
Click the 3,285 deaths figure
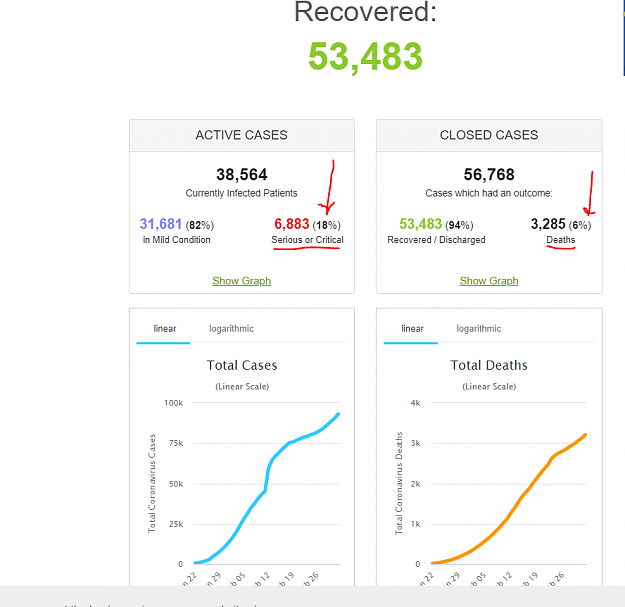[x=548, y=224]
